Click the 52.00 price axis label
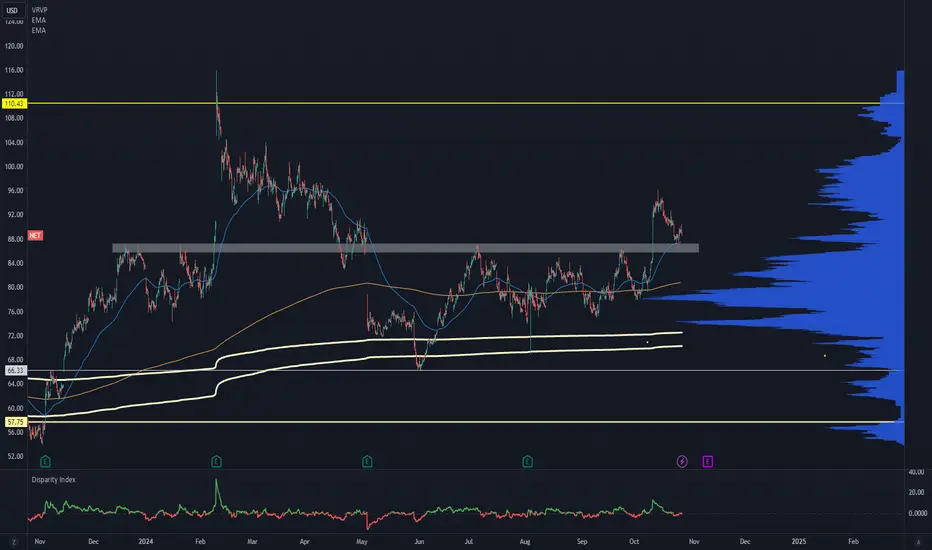 (x=14, y=457)
